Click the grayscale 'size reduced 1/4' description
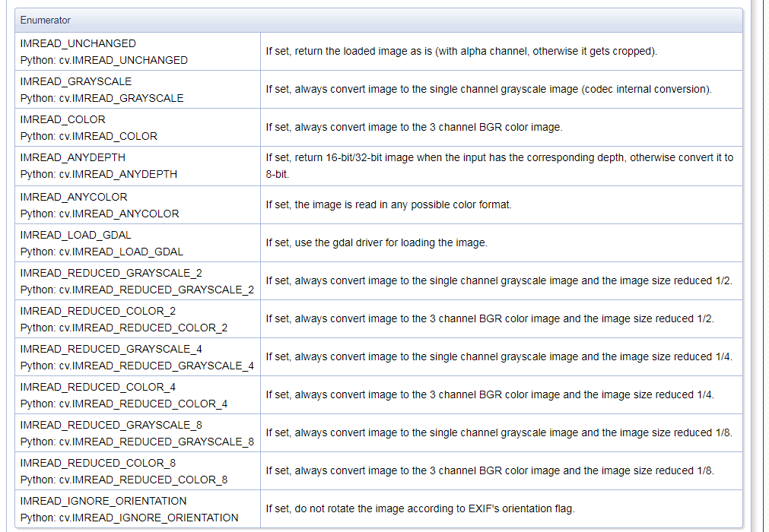 click(499, 356)
